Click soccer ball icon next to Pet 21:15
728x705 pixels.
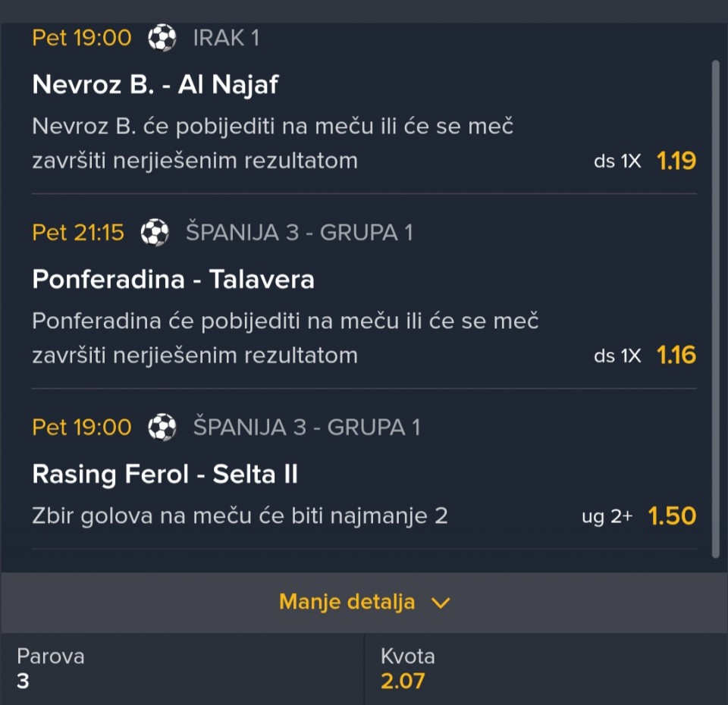click(x=155, y=232)
